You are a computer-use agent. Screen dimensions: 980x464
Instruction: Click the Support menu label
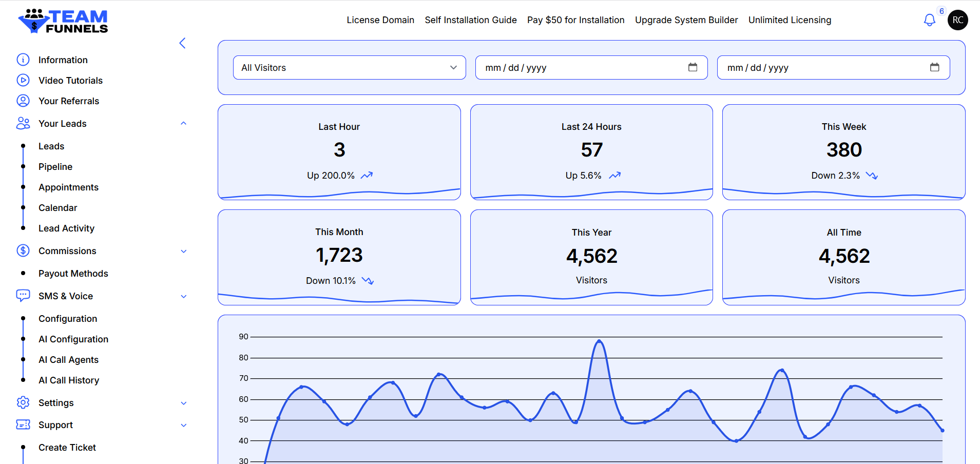[55, 425]
